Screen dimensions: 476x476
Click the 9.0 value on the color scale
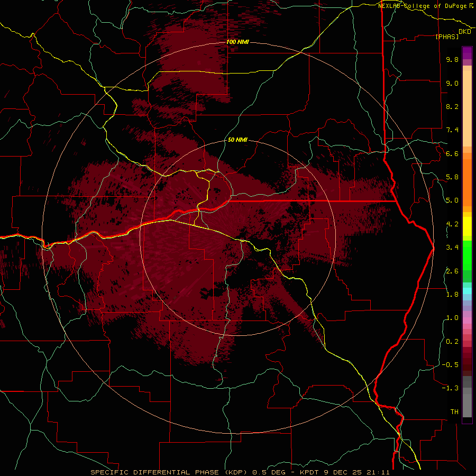[452, 83]
